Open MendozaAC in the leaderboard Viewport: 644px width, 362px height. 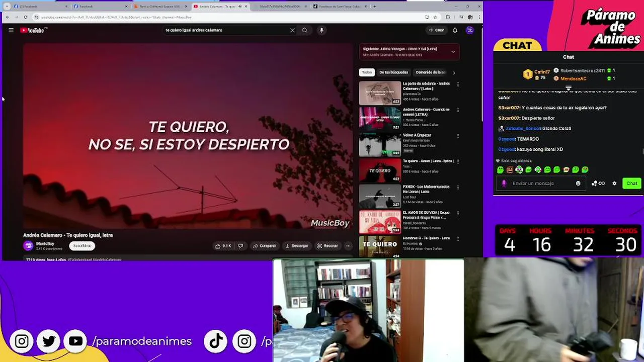(574, 79)
